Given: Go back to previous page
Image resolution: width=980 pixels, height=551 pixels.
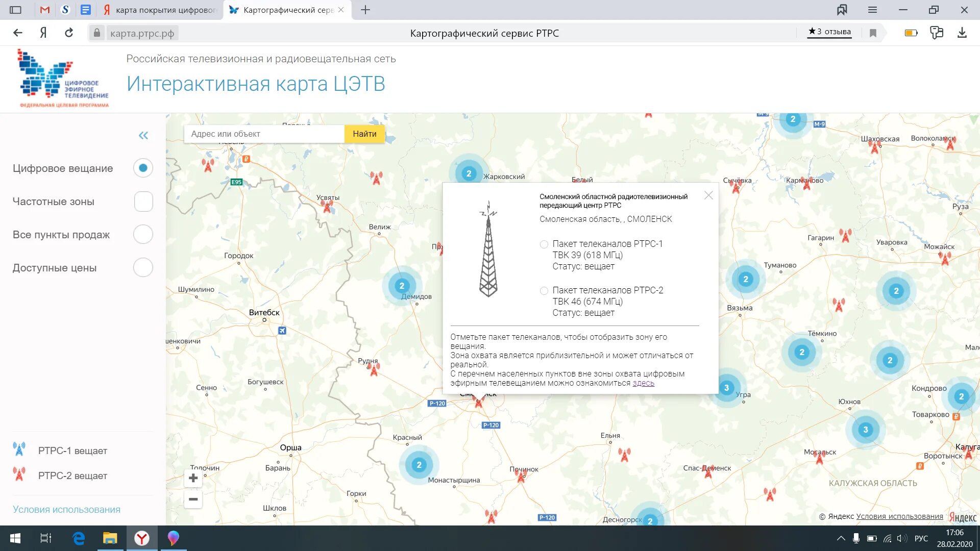Looking at the screenshot, I should click(18, 33).
